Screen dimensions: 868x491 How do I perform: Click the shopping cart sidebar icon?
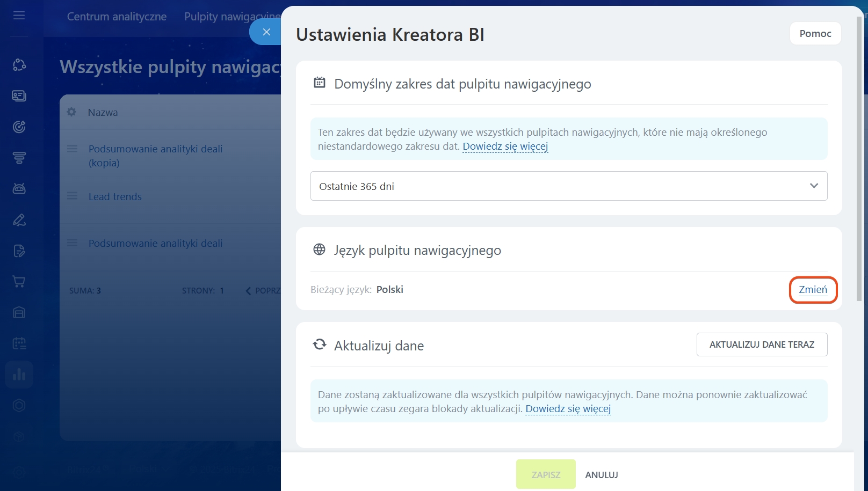(x=19, y=282)
